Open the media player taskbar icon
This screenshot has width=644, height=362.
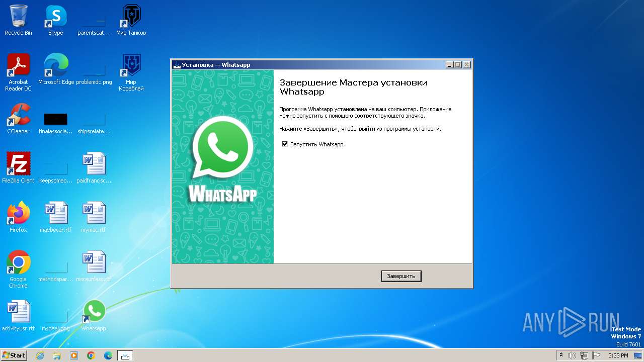74,355
